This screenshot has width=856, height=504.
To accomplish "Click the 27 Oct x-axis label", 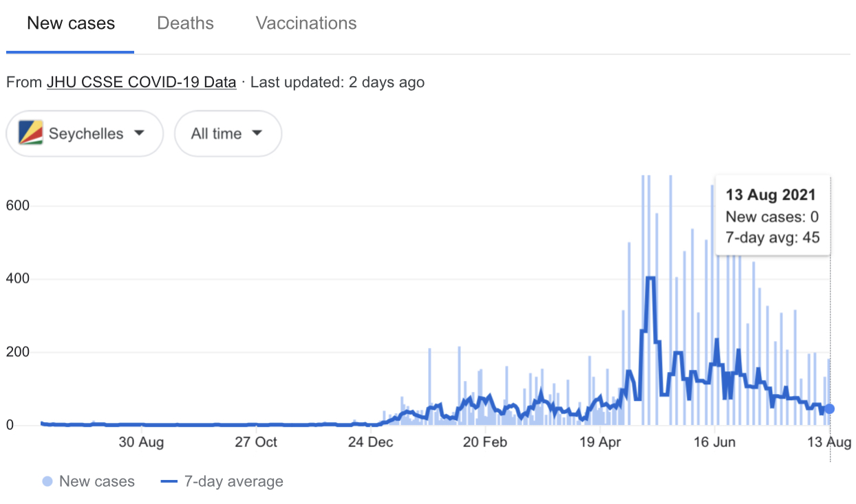I will click(256, 442).
